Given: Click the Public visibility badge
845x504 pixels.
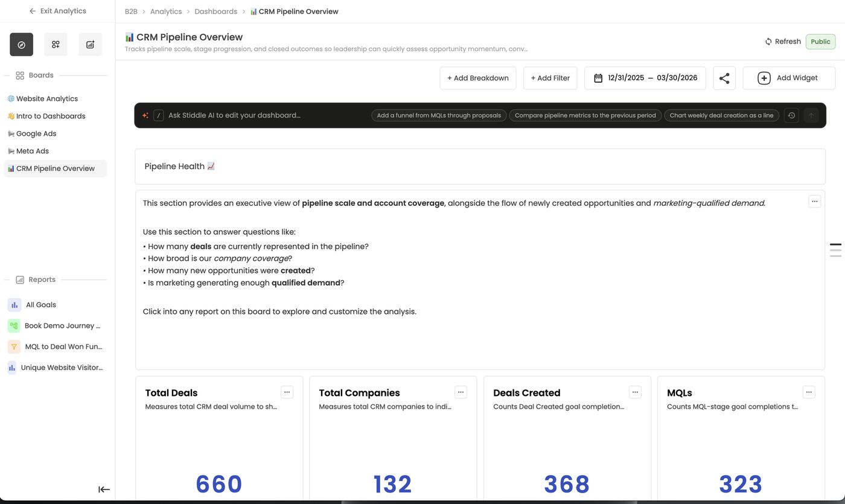Looking at the screenshot, I should tap(820, 42).
